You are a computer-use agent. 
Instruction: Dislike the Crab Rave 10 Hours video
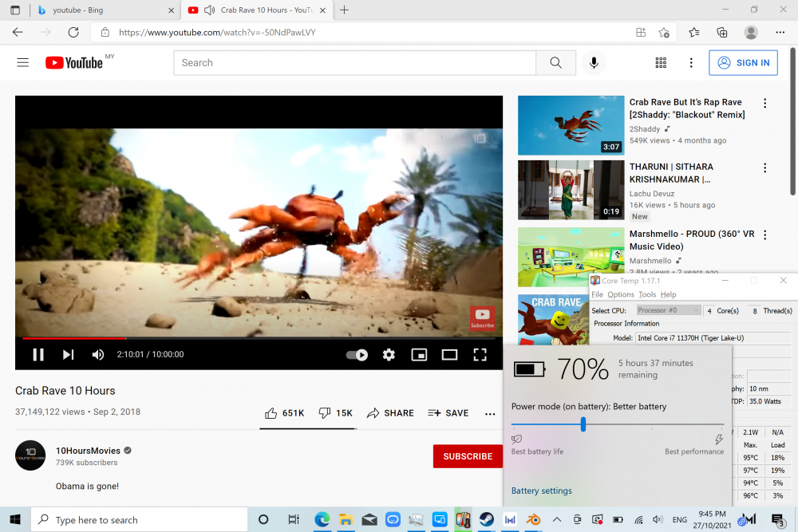coord(335,413)
